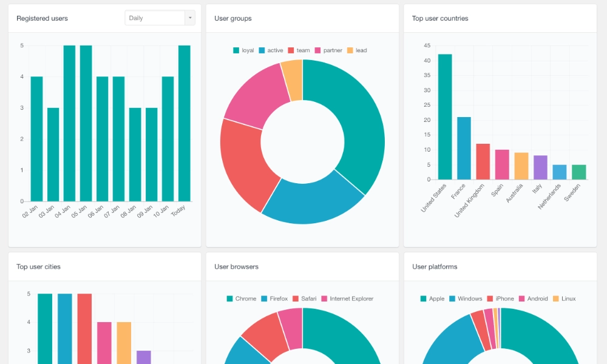Toggle Safari in the browsers legend
This screenshot has height=364, width=607.
[x=305, y=298]
